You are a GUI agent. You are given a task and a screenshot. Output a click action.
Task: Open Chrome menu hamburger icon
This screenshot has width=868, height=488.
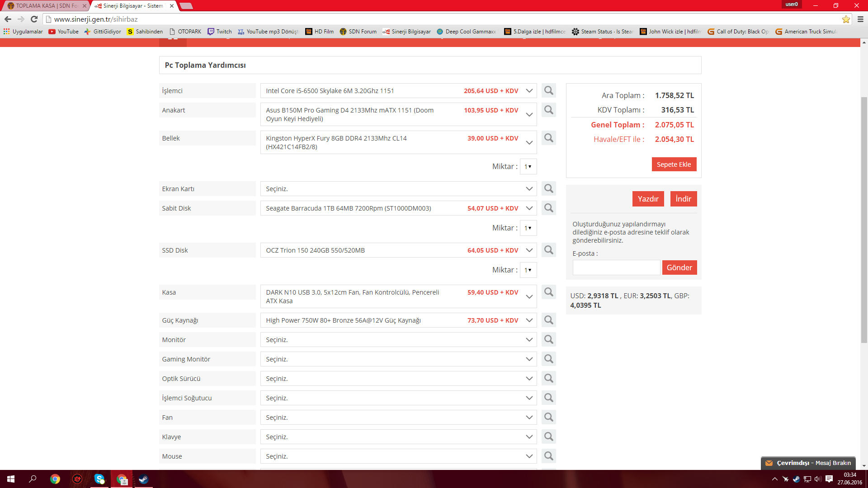pyautogui.click(x=860, y=19)
